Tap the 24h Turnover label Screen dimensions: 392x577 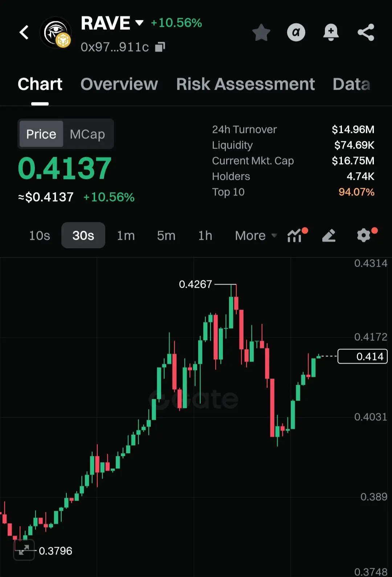[244, 129]
